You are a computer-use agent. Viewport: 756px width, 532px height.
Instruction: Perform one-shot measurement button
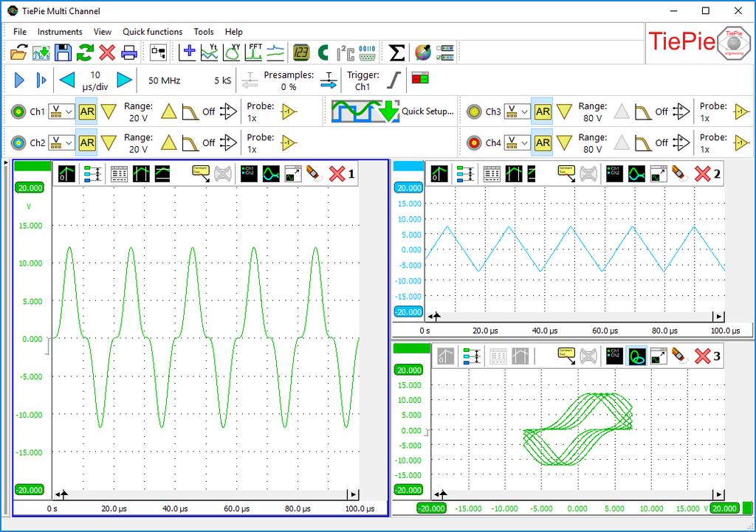(41, 80)
